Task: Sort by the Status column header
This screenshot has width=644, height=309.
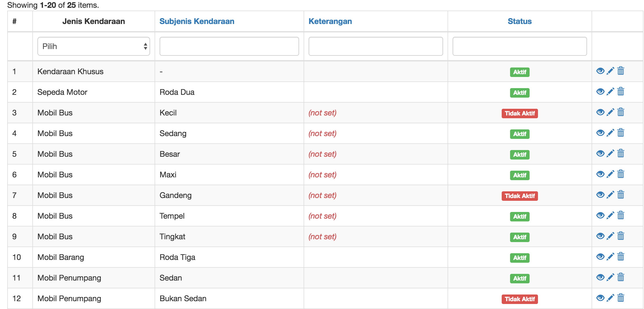Action: coord(520,21)
